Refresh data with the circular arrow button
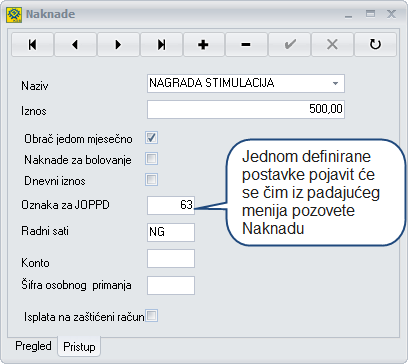408x364 pixels. tap(375, 44)
